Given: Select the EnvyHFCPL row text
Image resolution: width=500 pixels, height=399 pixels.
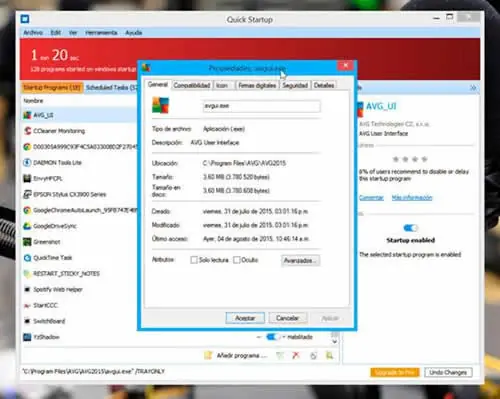Looking at the screenshot, I should pos(48,179).
